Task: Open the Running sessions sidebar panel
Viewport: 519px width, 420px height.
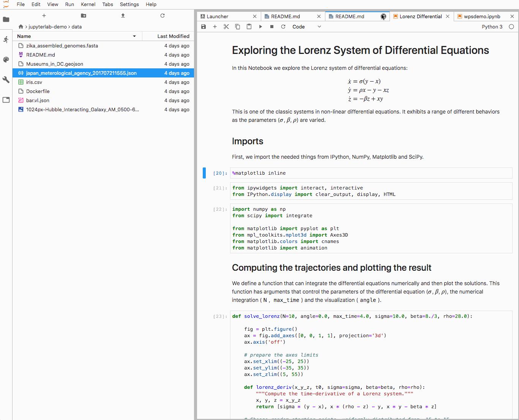Action: 6,39
